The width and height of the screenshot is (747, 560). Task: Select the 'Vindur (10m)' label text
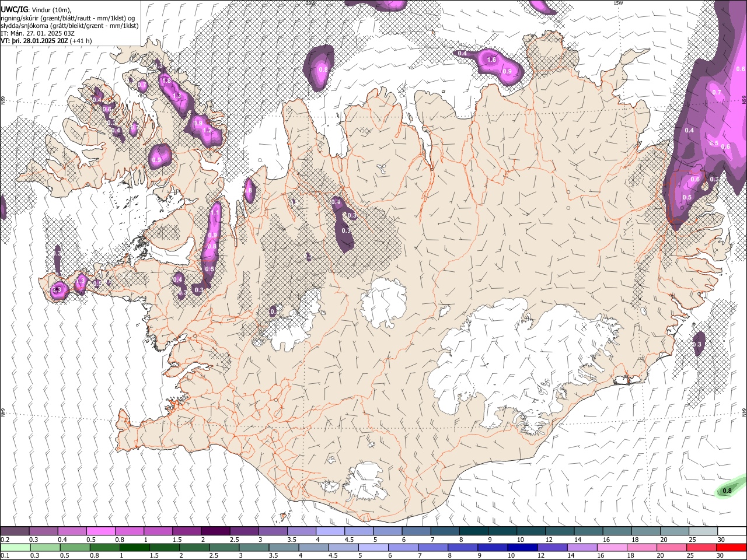click(51, 10)
